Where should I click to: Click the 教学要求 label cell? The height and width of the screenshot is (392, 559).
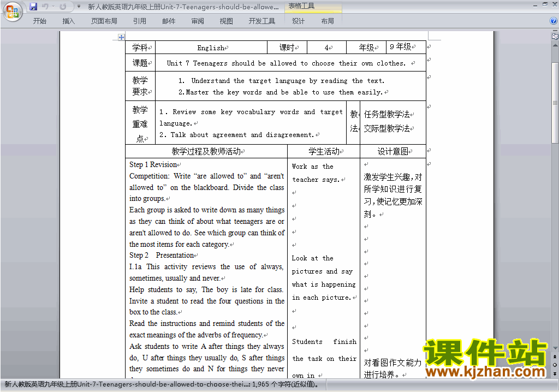click(140, 86)
